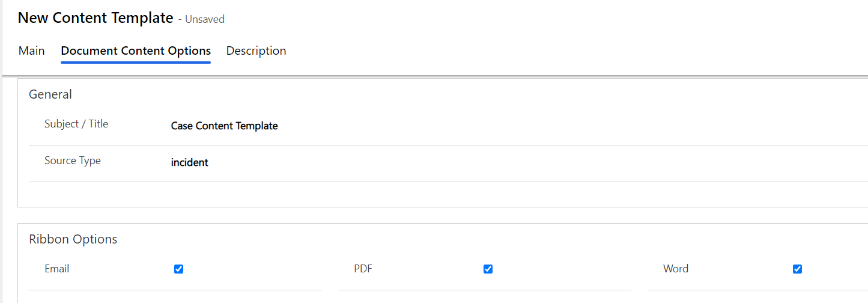Select the Document Content Options tab
The width and height of the screenshot is (868, 303).
136,51
